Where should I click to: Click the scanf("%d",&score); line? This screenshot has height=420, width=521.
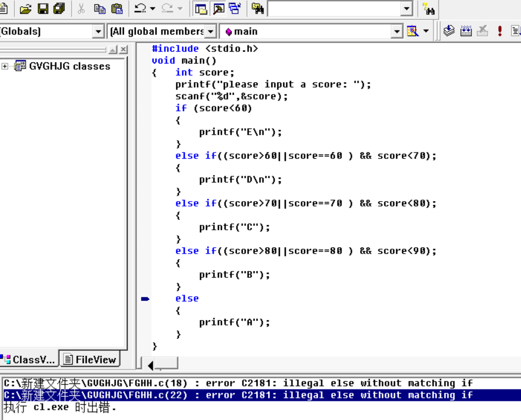(x=232, y=97)
